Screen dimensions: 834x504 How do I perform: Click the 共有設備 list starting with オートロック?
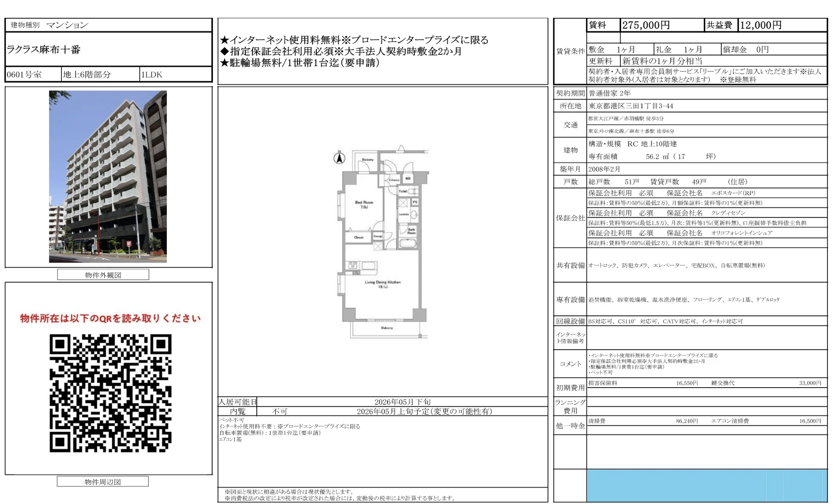pos(676,266)
